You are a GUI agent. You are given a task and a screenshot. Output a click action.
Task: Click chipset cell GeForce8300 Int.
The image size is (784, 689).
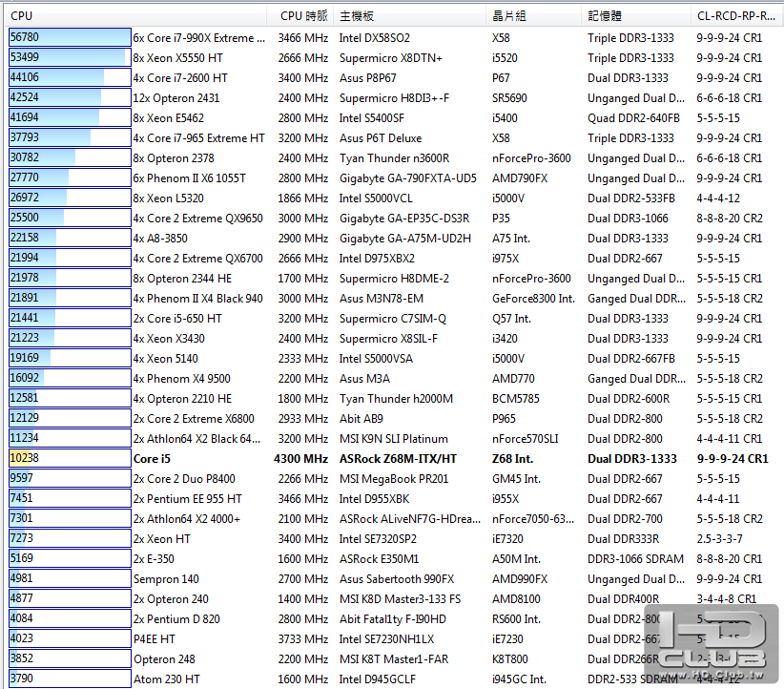tap(533, 299)
